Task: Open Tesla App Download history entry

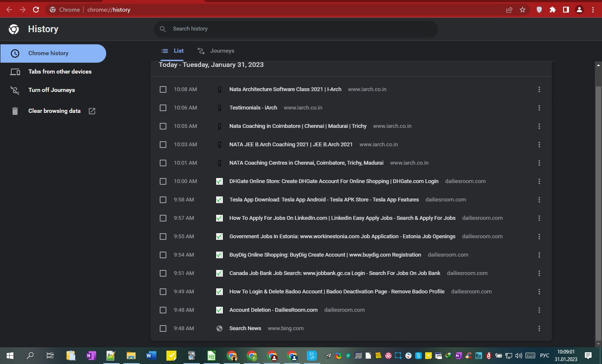Action: point(324,200)
